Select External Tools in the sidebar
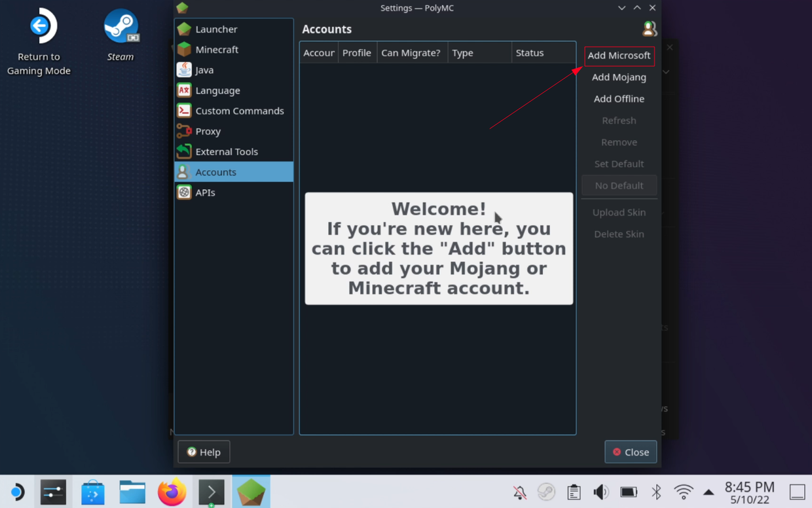The width and height of the screenshot is (812, 508). [234, 151]
